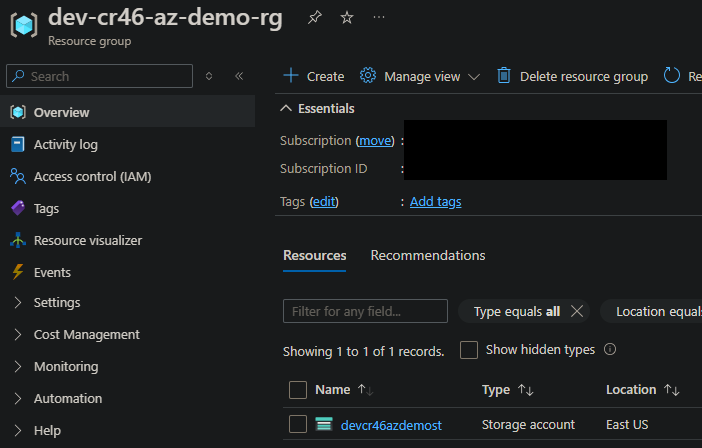Collapse the sidebar with double chevron
Image resolution: width=702 pixels, height=448 pixels.
coord(239,76)
